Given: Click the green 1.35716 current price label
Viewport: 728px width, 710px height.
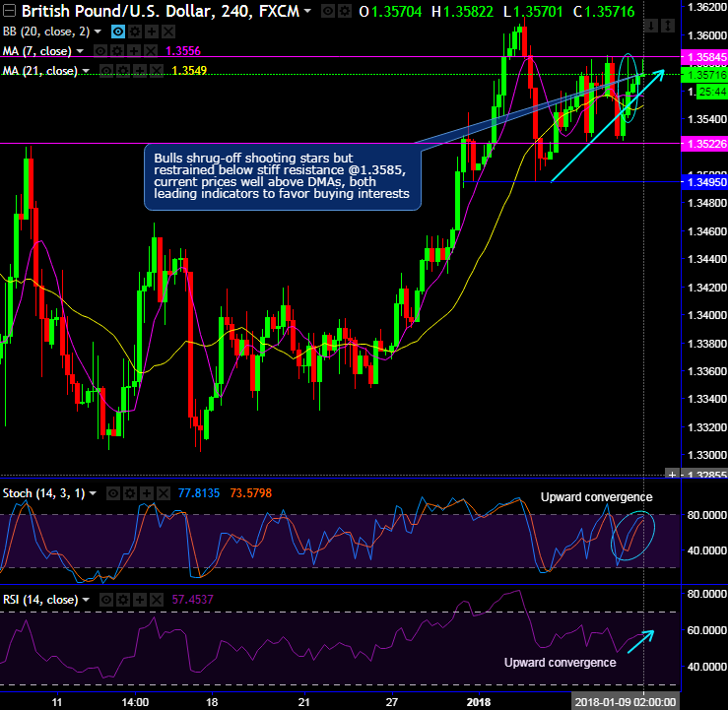Looking at the screenshot, I should pos(704,75).
